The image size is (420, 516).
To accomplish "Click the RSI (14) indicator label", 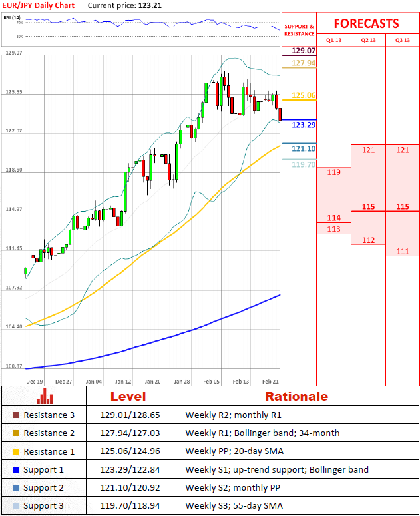I will pyautogui.click(x=12, y=17).
